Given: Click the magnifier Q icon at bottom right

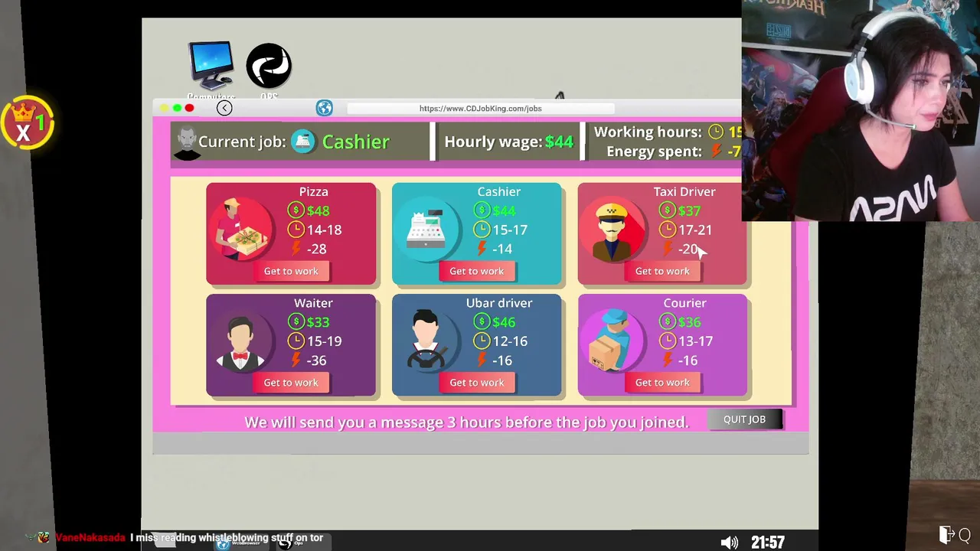Looking at the screenshot, I should (x=965, y=535).
